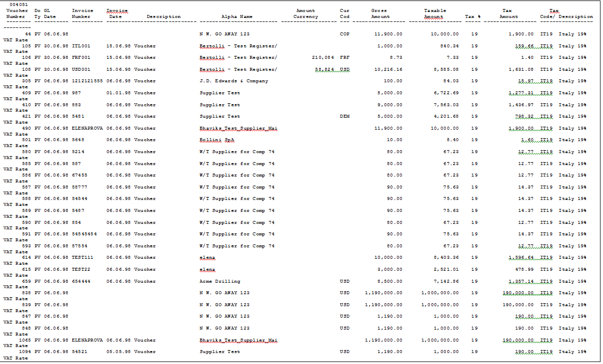Image resolution: width=603 pixels, height=364 pixels.
Task: Select voucher number 410
Action: [x=26, y=105]
